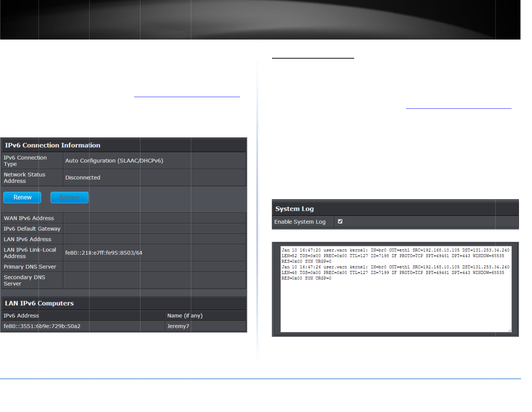Select the 'Disconnected' network status value

coord(83,178)
